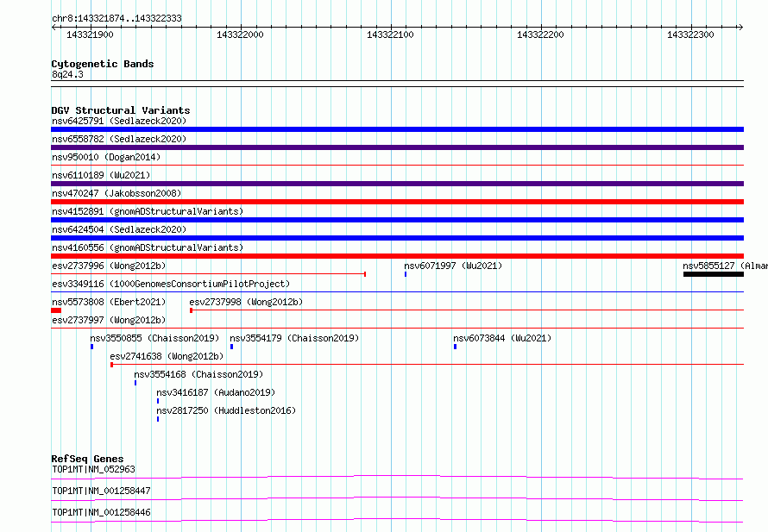The width and height of the screenshot is (768, 532).
Task: Click nsv4152891 (gnomADStructuralVariants) label
Action: (148, 211)
